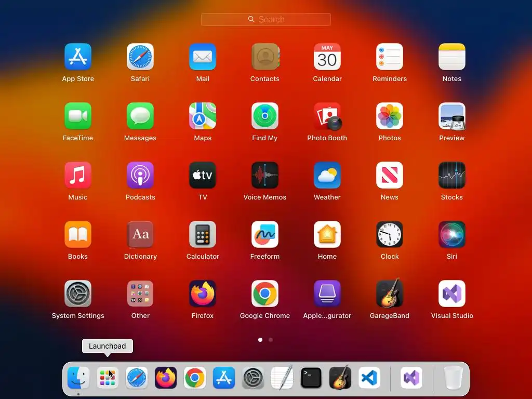Launch the Music app
This screenshot has width=532, height=399.
[78, 175]
